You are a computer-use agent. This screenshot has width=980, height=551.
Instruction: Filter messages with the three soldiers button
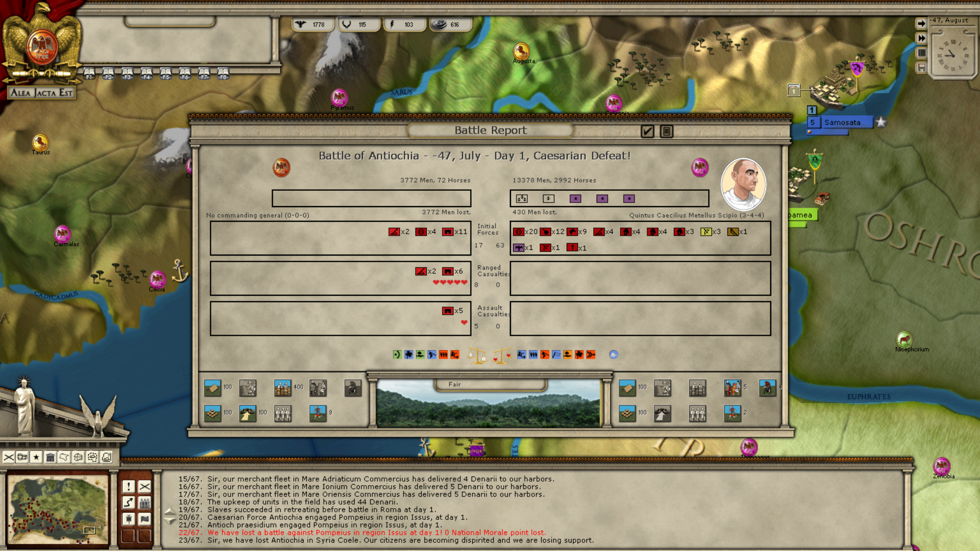pos(145,503)
